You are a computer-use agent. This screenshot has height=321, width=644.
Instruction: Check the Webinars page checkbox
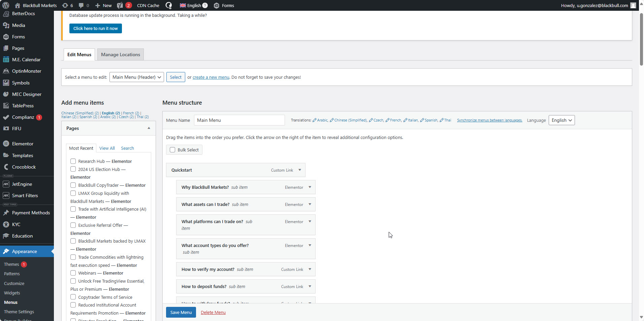point(73,273)
